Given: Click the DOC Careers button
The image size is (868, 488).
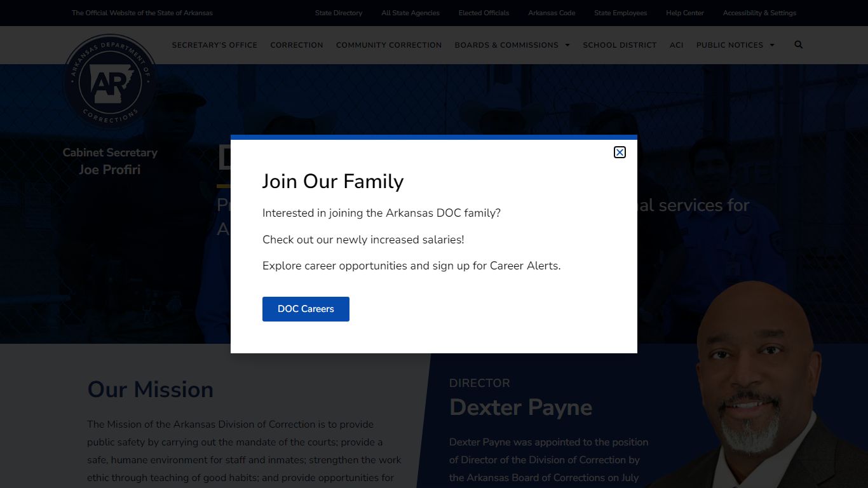Looking at the screenshot, I should pos(306,309).
